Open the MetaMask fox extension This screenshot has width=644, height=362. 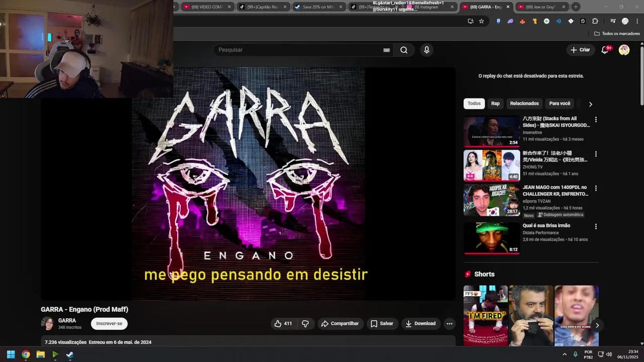[x=522, y=21]
